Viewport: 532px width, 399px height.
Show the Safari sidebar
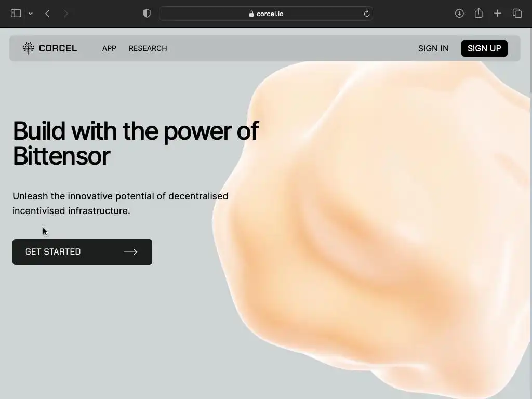pos(16,14)
